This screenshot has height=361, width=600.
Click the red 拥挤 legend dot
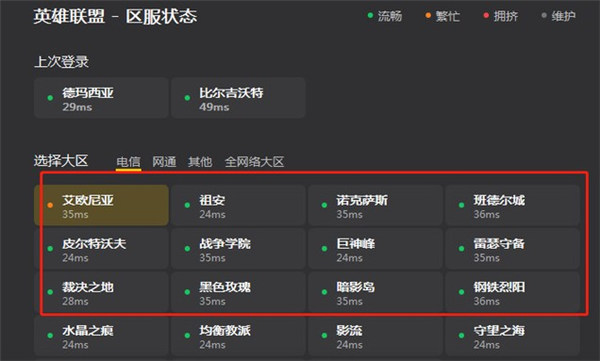(486, 16)
